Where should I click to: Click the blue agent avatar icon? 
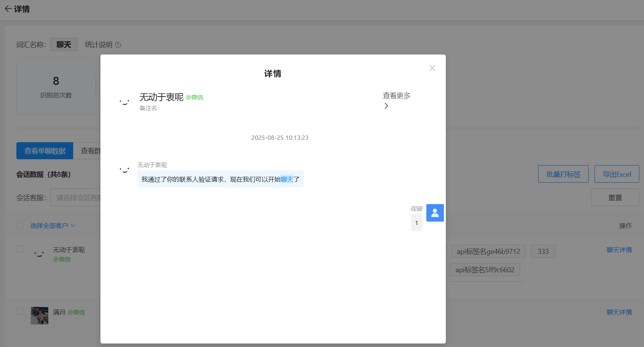[435, 213]
